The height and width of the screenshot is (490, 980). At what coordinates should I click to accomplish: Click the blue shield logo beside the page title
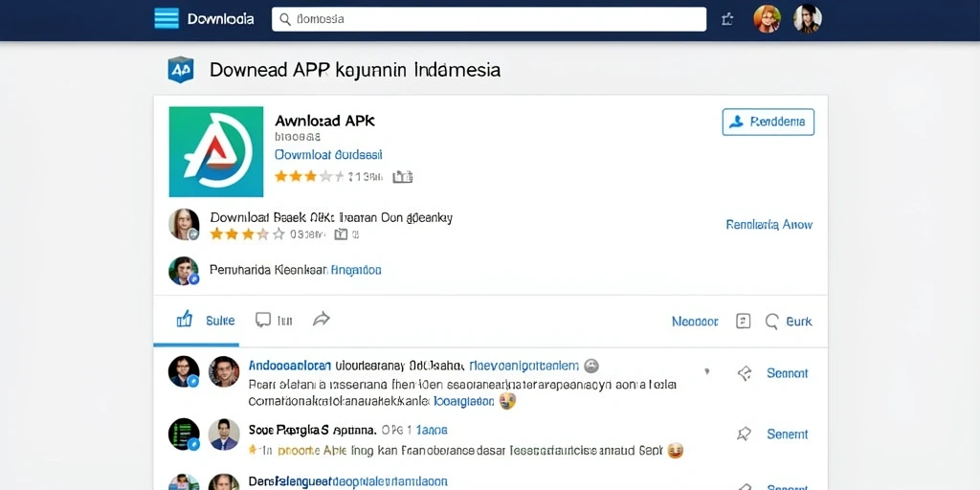pyautogui.click(x=181, y=69)
